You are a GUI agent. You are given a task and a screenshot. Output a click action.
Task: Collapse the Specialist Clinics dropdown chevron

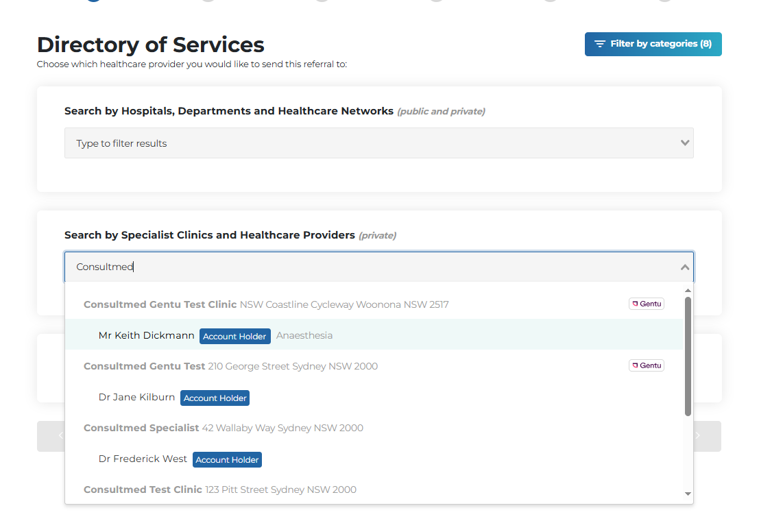[684, 267]
